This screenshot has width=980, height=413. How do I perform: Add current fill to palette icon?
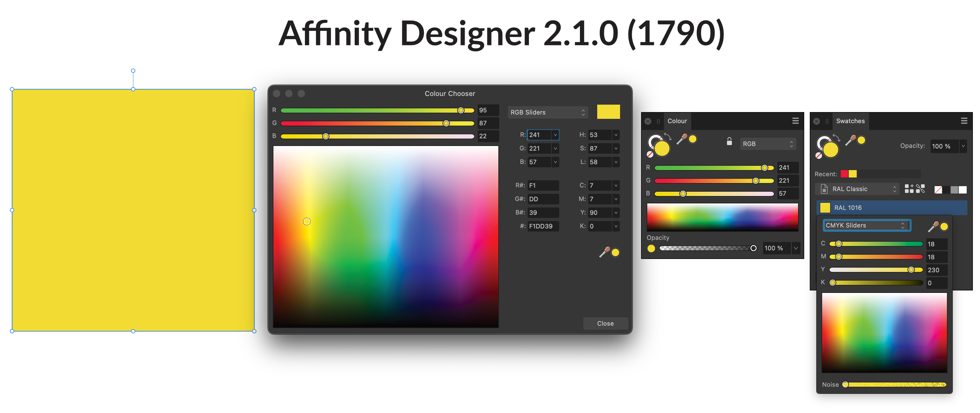coord(909,189)
